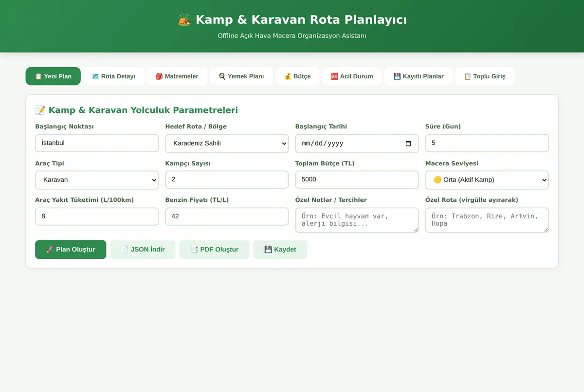
Task: Click the floppy disk icon on Kaydet
Action: coord(268,249)
